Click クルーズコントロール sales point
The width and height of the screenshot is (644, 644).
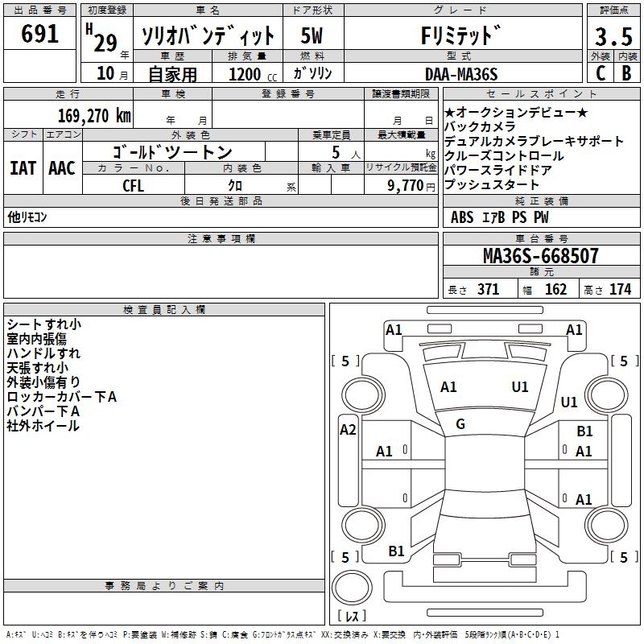504,155
